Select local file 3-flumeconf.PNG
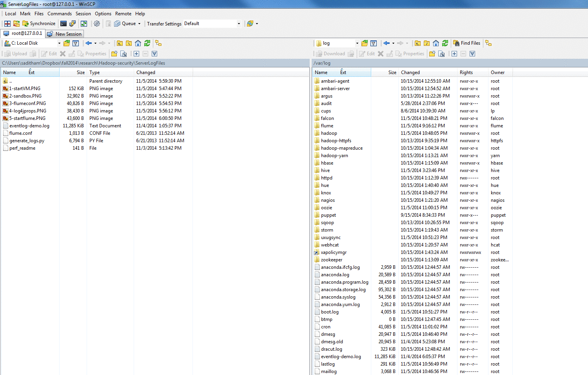Viewport: 588px width, 375px height. pos(27,103)
